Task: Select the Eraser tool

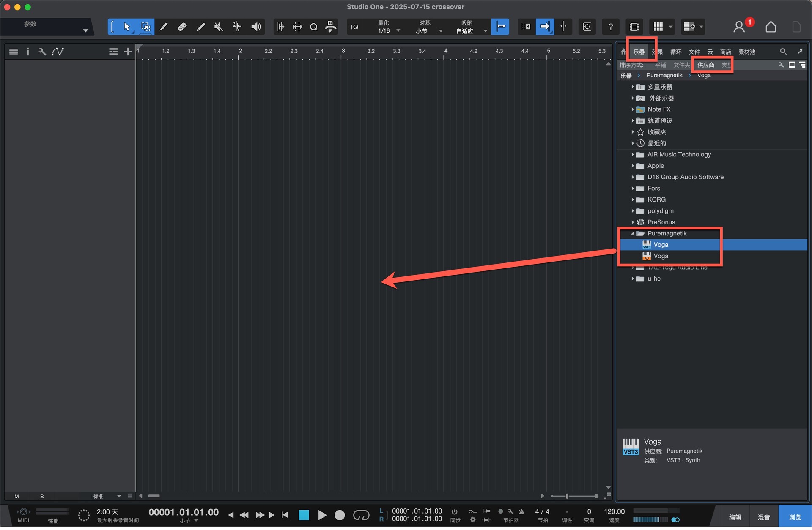Action: click(182, 27)
